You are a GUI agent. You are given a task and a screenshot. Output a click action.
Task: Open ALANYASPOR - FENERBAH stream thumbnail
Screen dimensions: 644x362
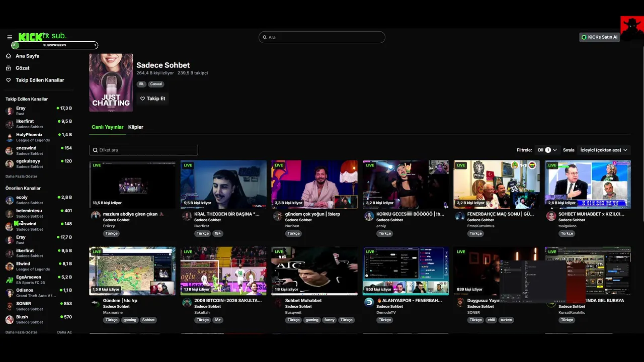[406, 271]
